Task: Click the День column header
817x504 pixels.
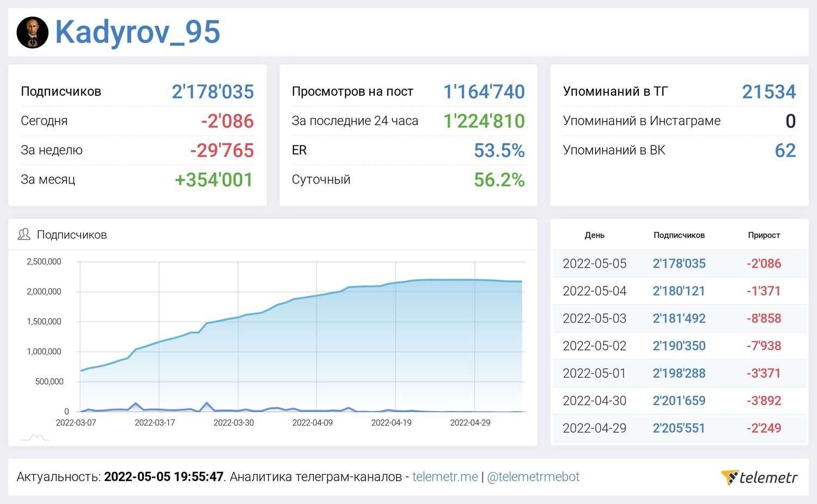Action: 594,235
